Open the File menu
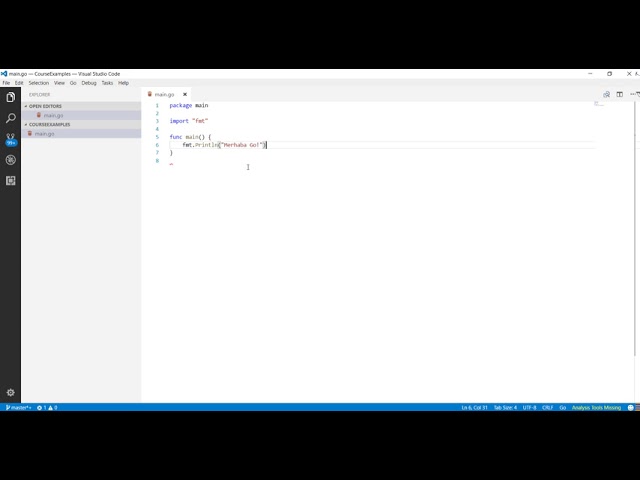640x480 pixels. coord(6,83)
